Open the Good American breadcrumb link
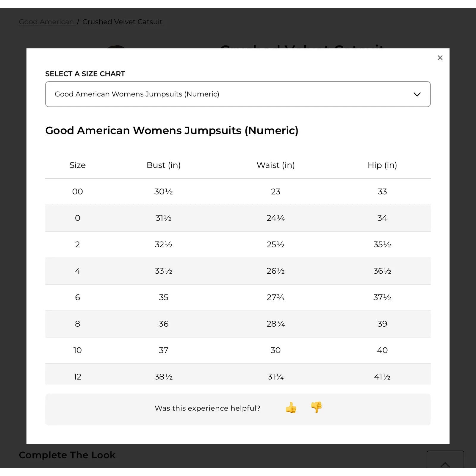 click(47, 22)
